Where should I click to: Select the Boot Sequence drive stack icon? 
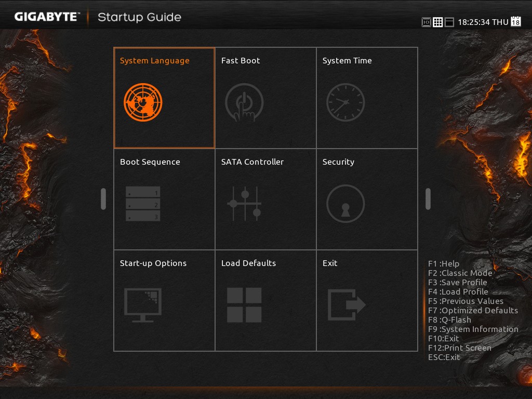tap(143, 204)
